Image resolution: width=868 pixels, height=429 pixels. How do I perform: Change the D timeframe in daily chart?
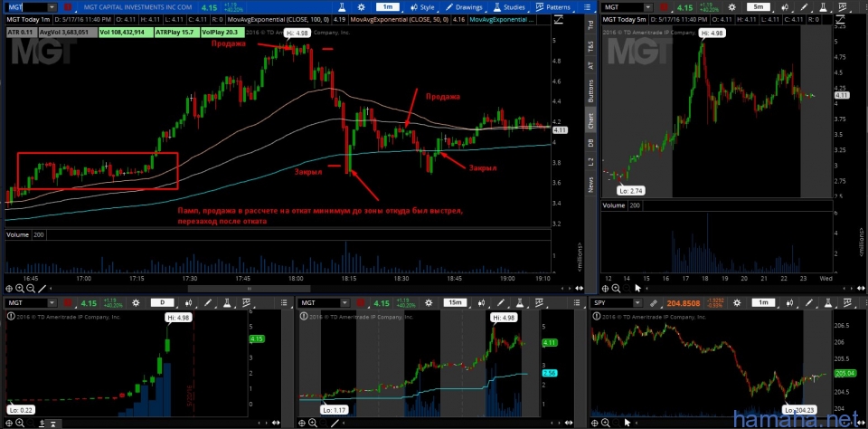(x=162, y=303)
